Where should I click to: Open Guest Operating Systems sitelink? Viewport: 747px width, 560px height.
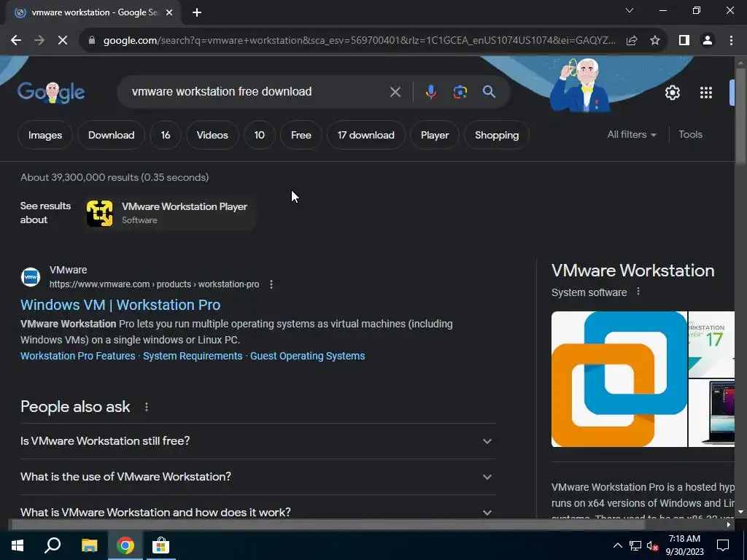pyautogui.click(x=307, y=356)
